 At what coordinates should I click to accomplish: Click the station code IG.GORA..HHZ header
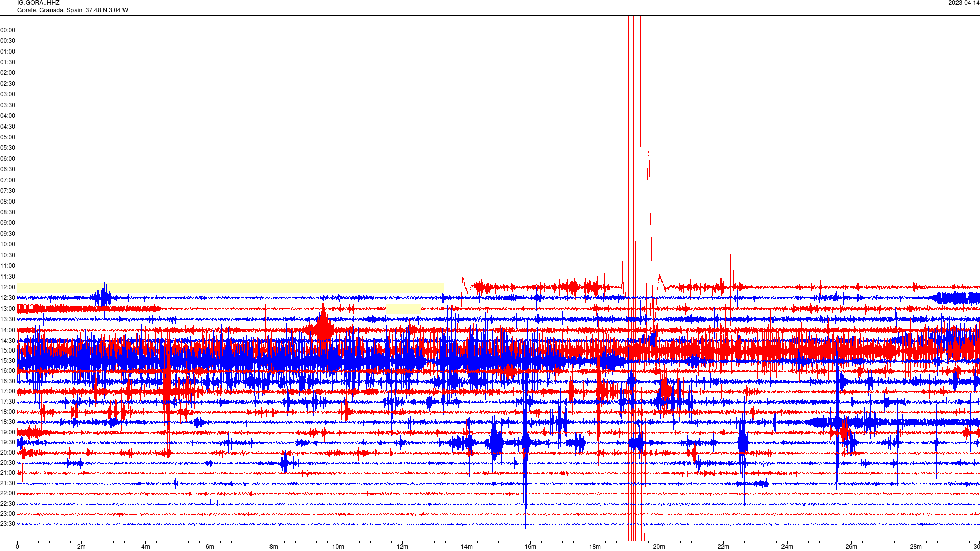pos(38,3)
